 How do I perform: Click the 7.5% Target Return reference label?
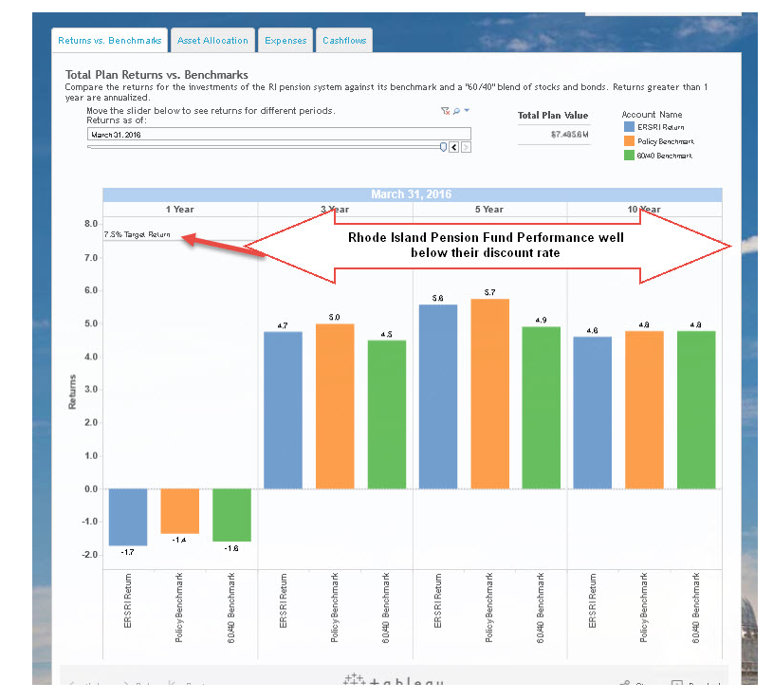(137, 234)
